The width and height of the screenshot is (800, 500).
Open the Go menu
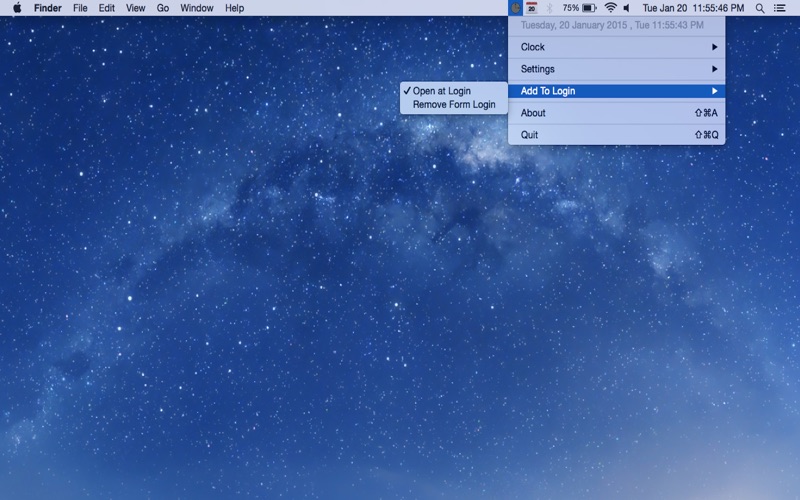163,8
